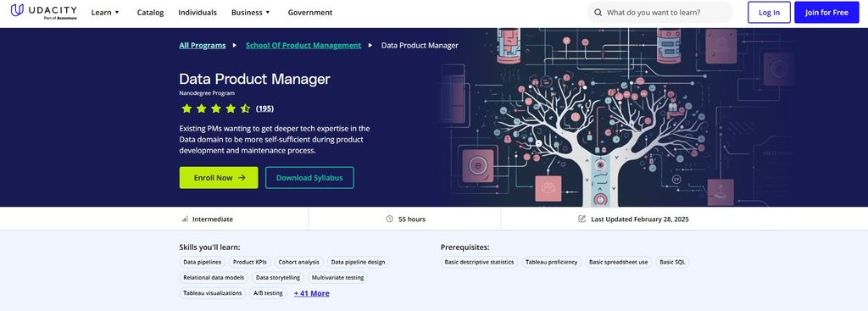
Task: Click the Data storytelling skill tag
Action: (x=278, y=278)
